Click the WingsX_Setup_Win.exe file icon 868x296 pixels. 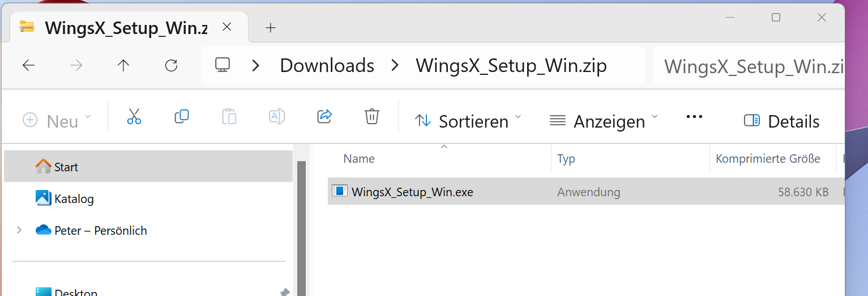tap(340, 191)
